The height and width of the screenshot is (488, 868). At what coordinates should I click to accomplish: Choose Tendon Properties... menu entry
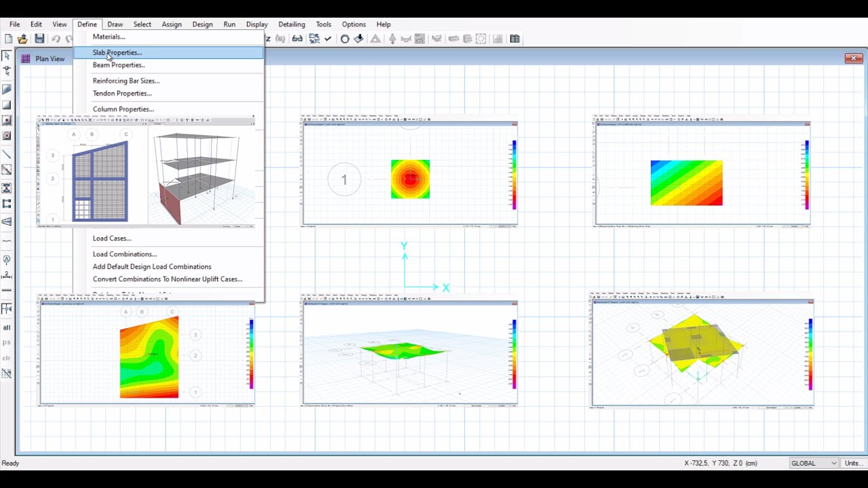coord(122,94)
